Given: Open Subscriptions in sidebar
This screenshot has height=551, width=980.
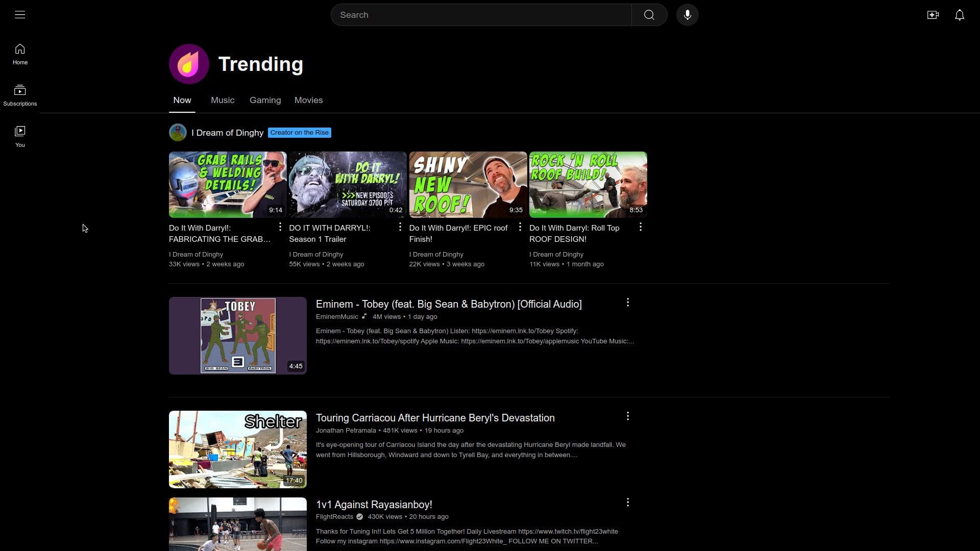Looking at the screenshot, I should coord(20,95).
